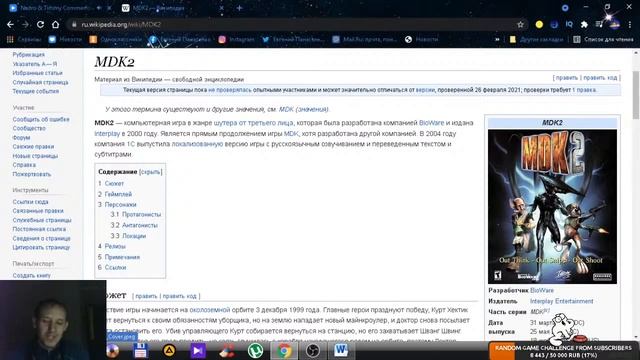
Task: Open BioWare developer link in infobox
Action: [542, 290]
